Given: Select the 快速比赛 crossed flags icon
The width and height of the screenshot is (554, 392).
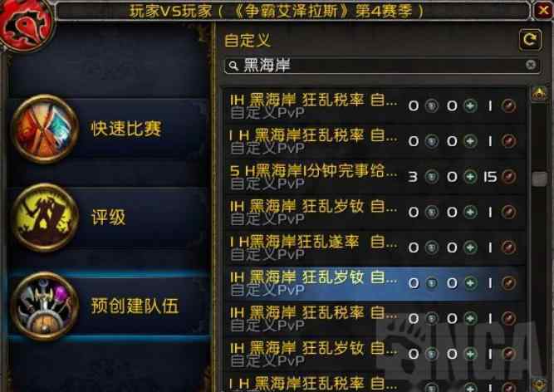Looking at the screenshot, I should tap(45, 129).
